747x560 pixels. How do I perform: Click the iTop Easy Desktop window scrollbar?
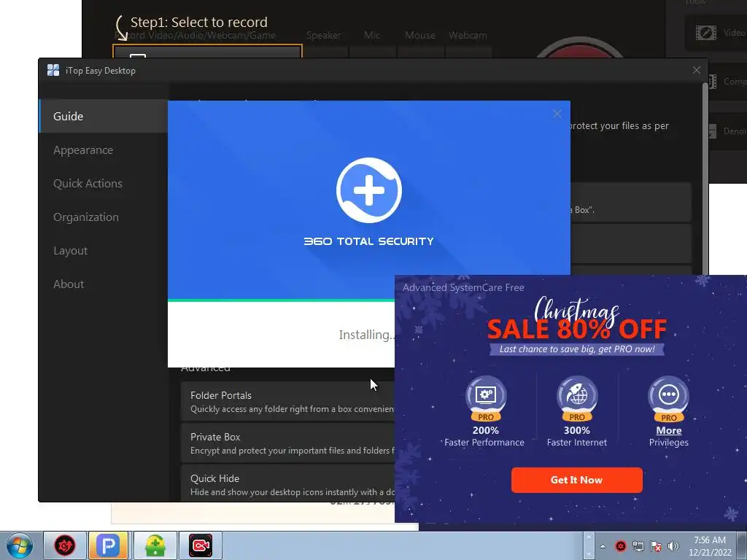pyautogui.click(x=705, y=179)
